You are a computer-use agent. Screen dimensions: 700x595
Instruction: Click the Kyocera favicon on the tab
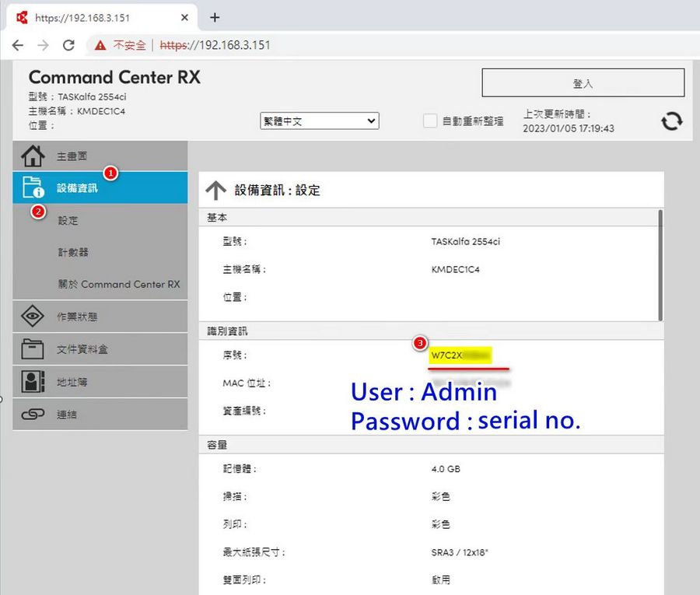pyautogui.click(x=22, y=17)
